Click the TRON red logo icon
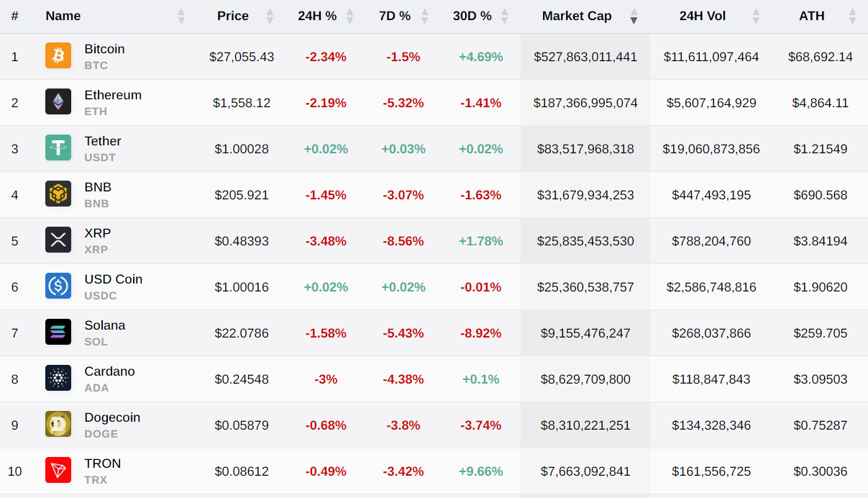 click(x=58, y=471)
